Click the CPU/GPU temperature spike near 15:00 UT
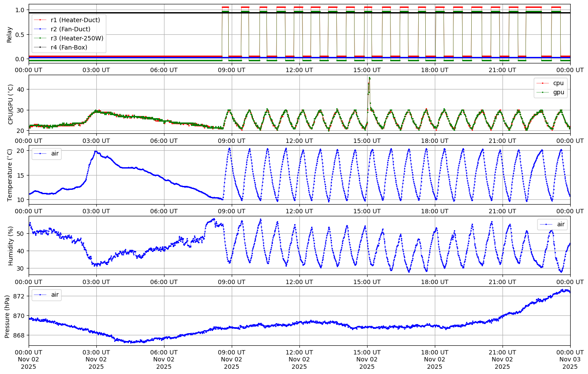The height and width of the screenshot is (374, 588). (x=369, y=79)
